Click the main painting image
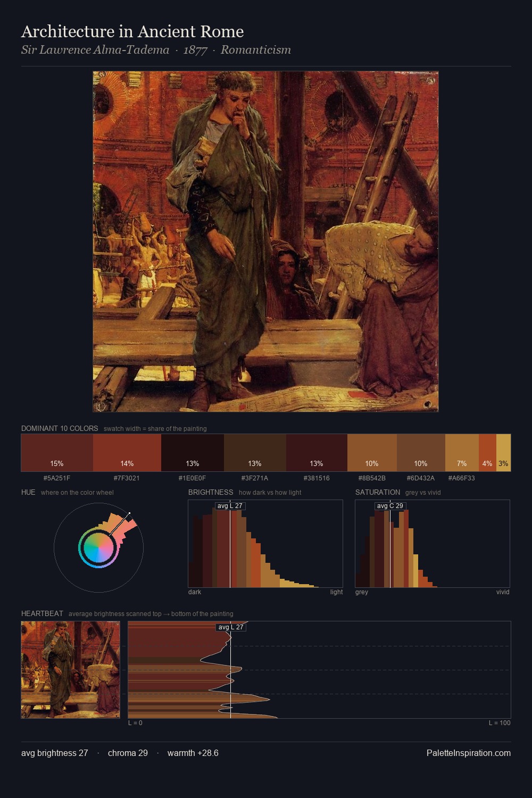The image size is (532, 798). 265,242
